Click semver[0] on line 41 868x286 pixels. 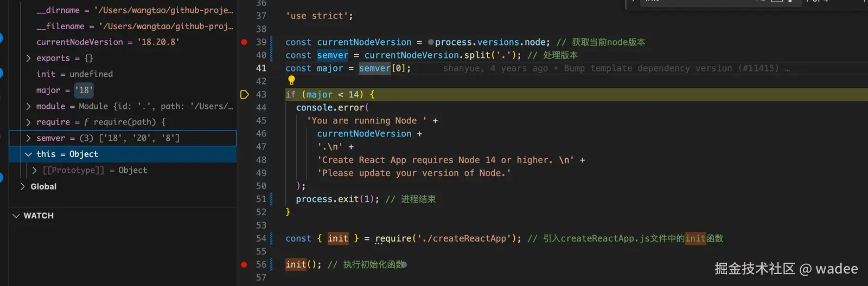click(x=382, y=68)
